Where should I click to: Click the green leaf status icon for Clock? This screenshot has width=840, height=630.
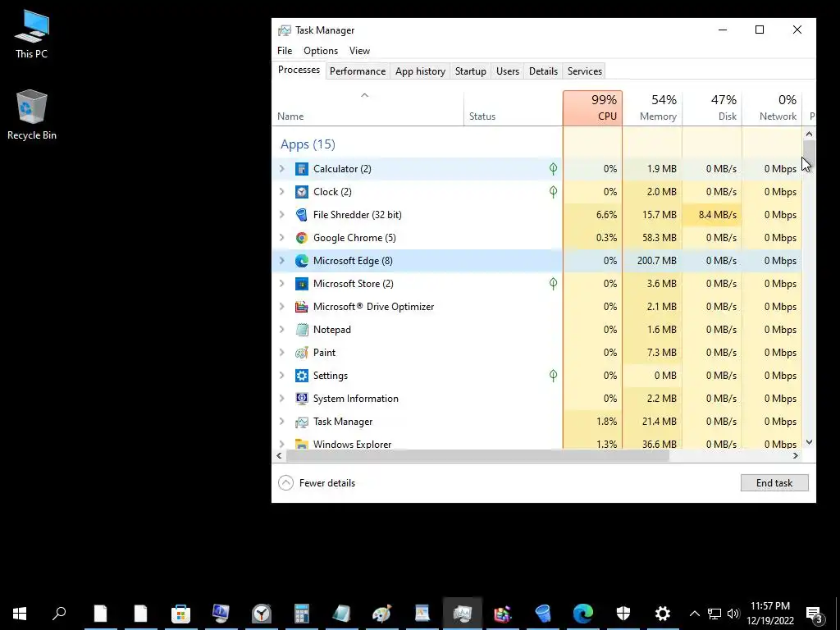click(553, 192)
